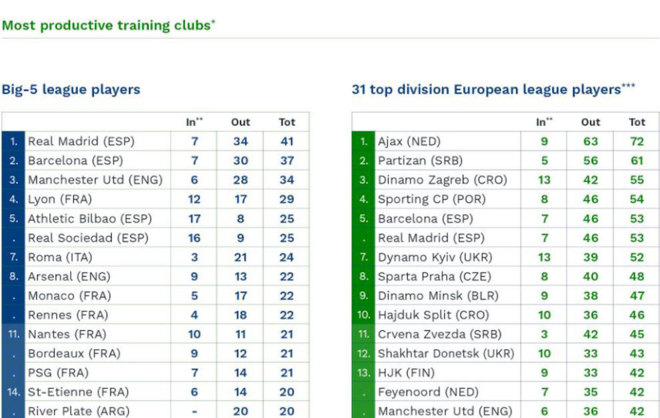Click the "Big-5 league players" heading
Viewport: 660px width, 418px height.
pos(71,89)
